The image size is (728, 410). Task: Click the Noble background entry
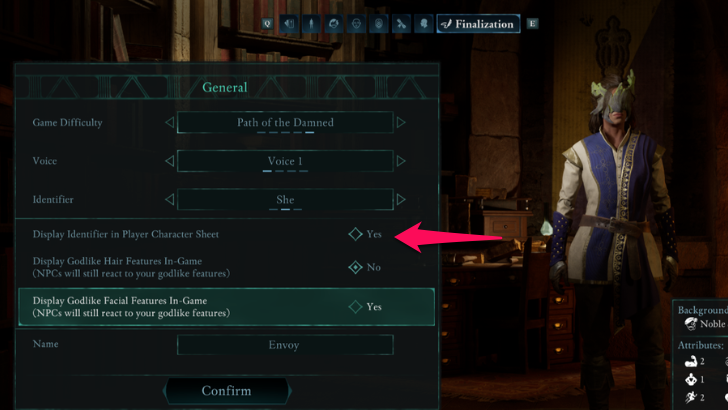[706, 324]
